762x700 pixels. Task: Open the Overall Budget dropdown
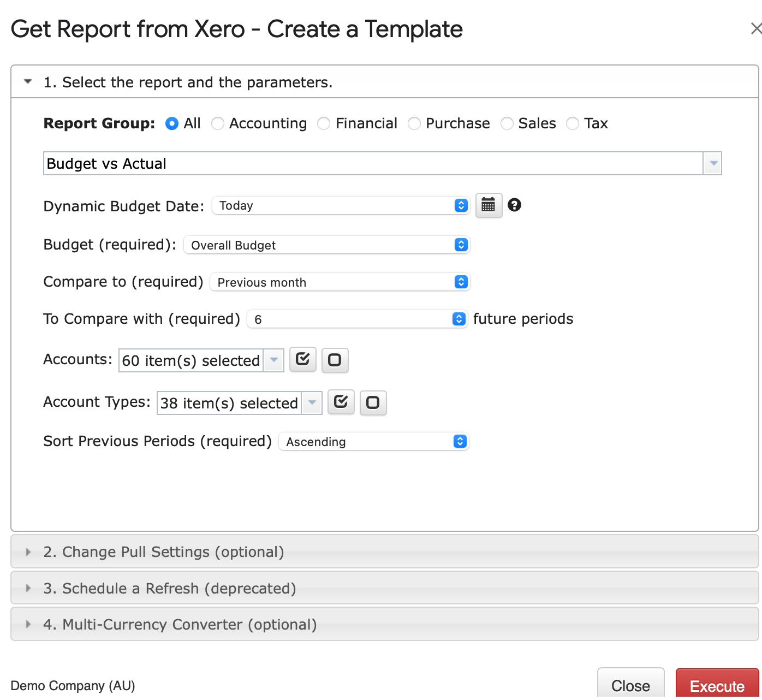pyautogui.click(x=327, y=245)
